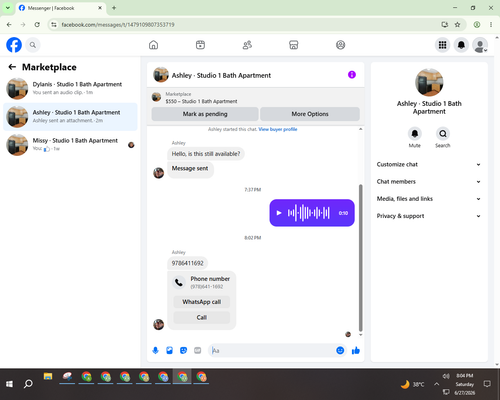Show hidden system tray icons

coord(436,384)
